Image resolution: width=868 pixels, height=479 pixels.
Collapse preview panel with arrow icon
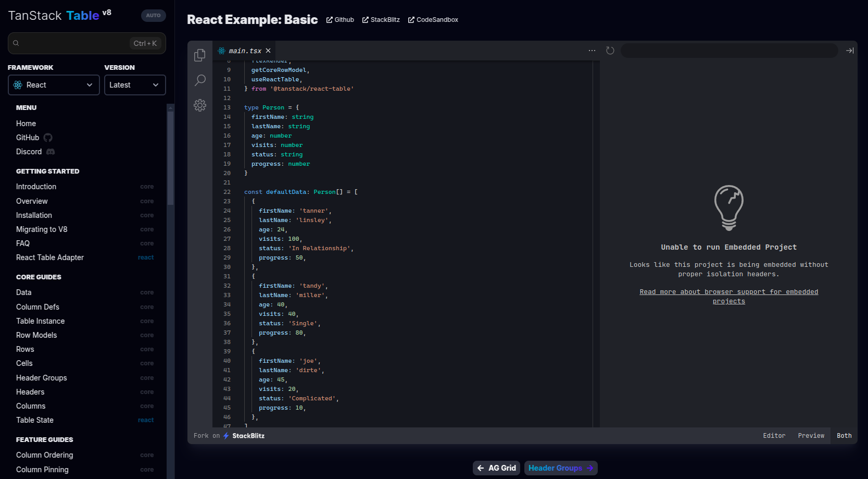pyautogui.click(x=850, y=51)
